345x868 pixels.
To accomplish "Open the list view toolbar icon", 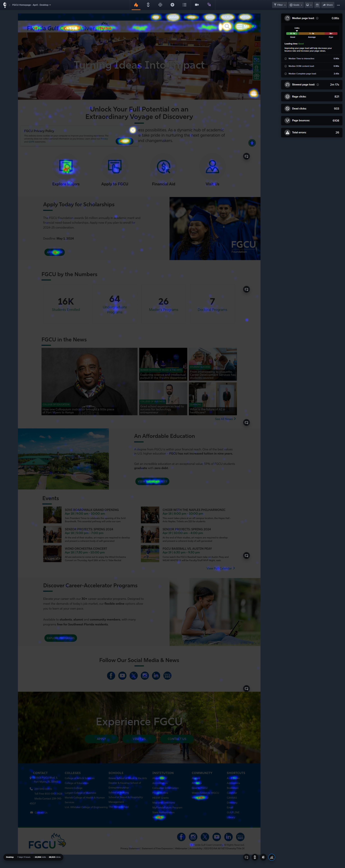I will (x=184, y=5).
